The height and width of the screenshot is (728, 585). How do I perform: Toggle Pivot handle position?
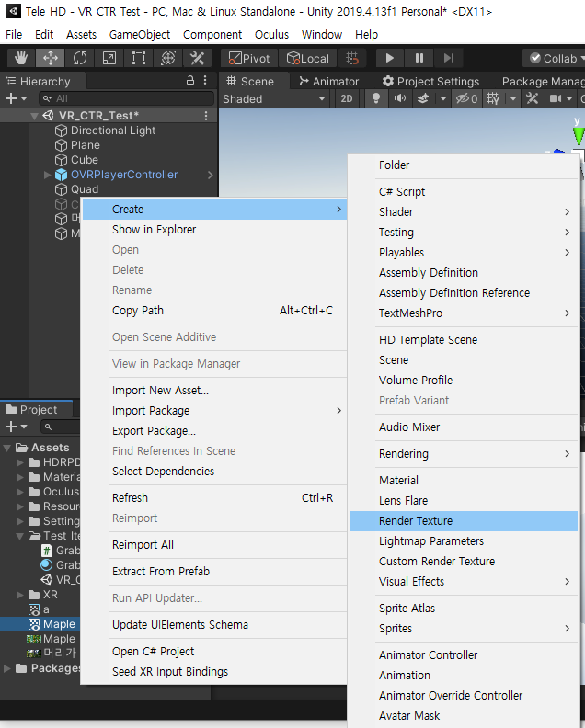click(x=249, y=58)
